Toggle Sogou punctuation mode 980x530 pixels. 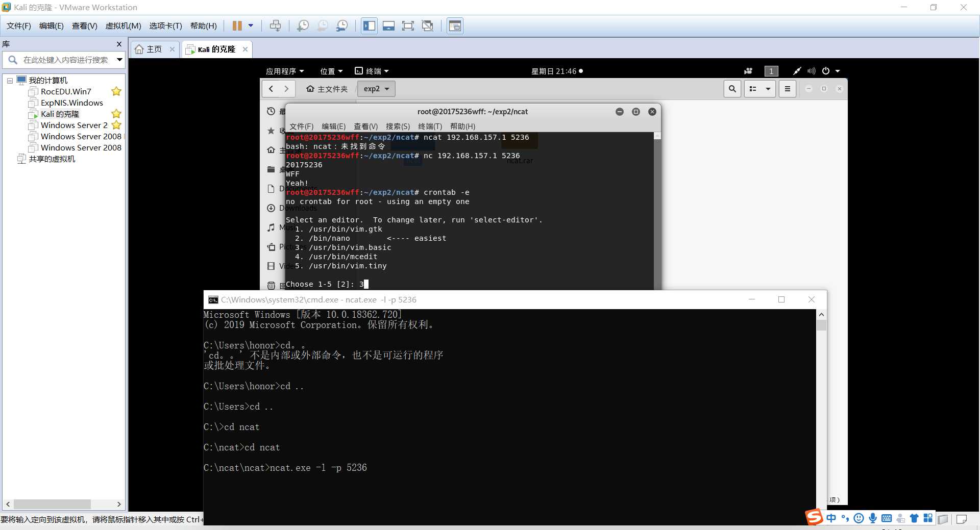coord(845,518)
